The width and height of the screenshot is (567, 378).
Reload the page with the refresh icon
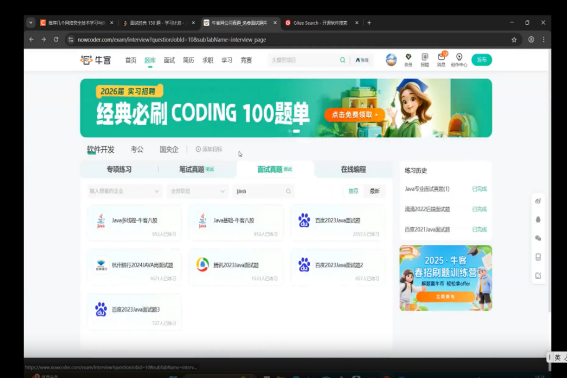click(x=56, y=39)
